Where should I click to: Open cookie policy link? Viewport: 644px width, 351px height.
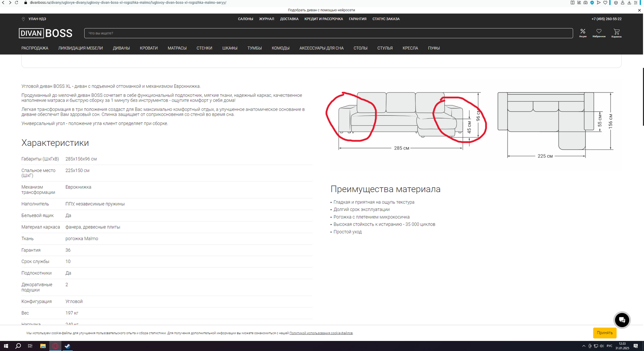321,333
